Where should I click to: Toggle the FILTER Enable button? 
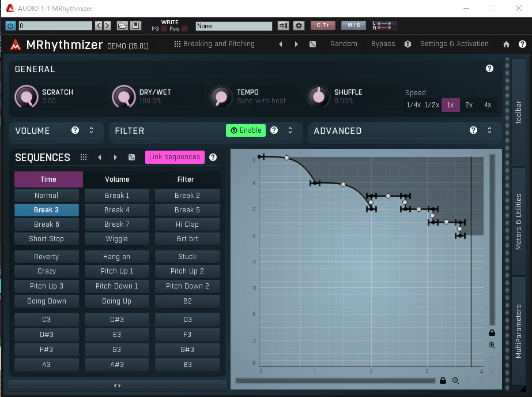pyautogui.click(x=246, y=130)
